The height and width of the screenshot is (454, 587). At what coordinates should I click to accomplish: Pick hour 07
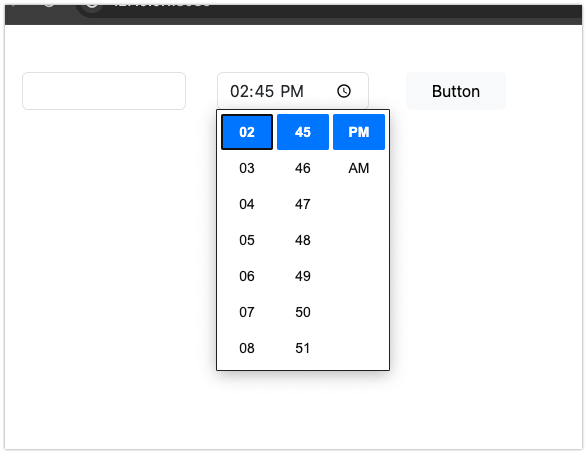pyautogui.click(x=247, y=312)
